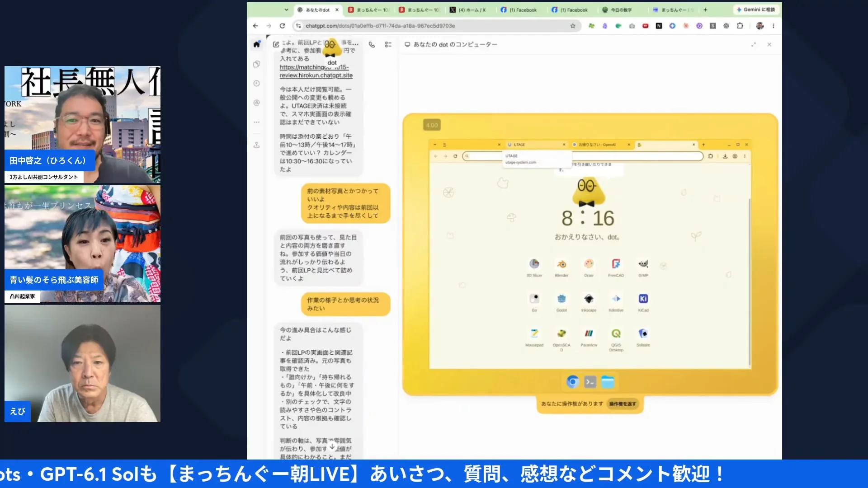Open Chromium from the dot computer dock

pos(573,382)
